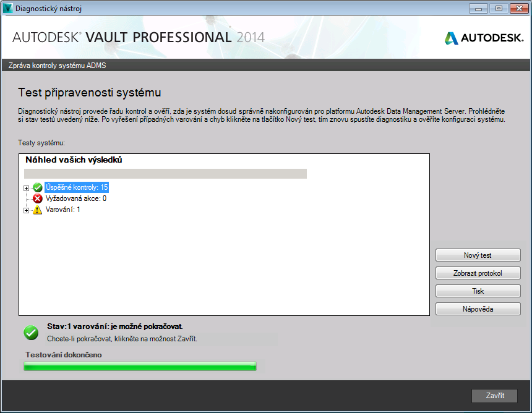Screen dimensions: 532x413
Task: Open help with the Nápověda button
Action: [x=478, y=309]
